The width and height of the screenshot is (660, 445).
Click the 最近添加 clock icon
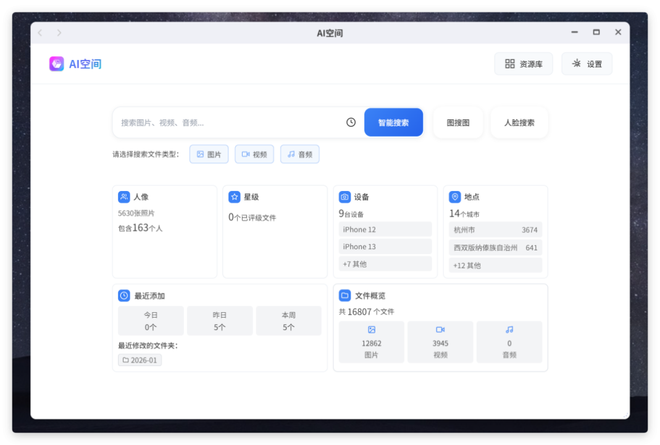point(124,296)
